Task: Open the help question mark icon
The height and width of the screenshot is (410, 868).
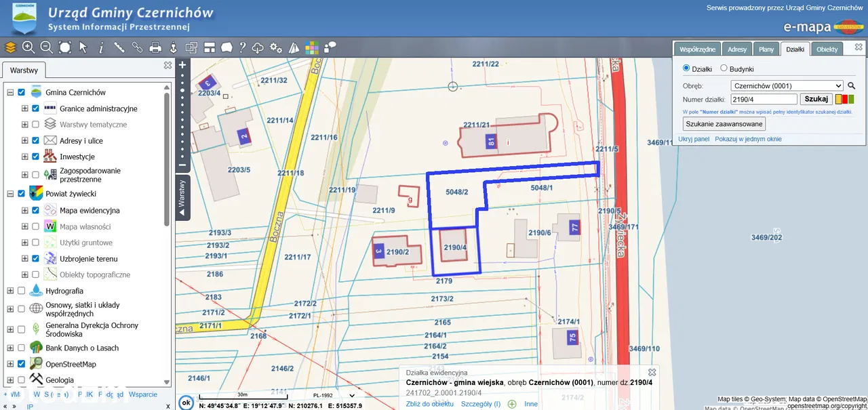Action: pyautogui.click(x=242, y=47)
